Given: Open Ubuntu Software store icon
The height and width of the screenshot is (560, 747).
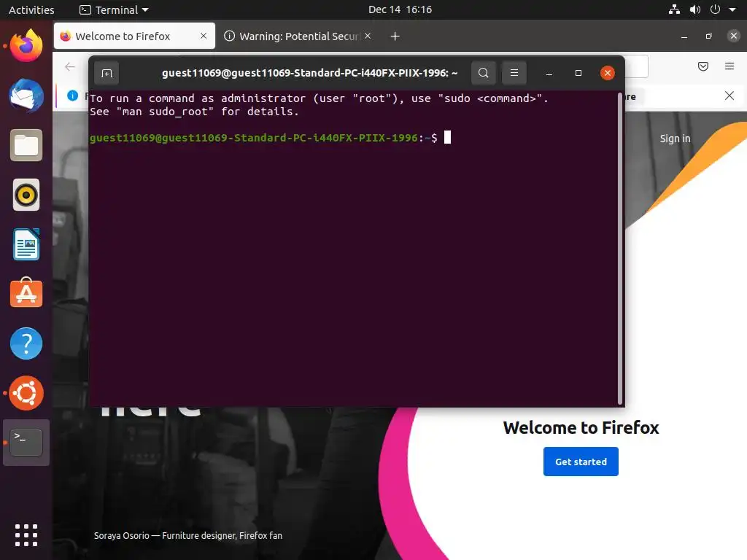Looking at the screenshot, I should (26, 293).
